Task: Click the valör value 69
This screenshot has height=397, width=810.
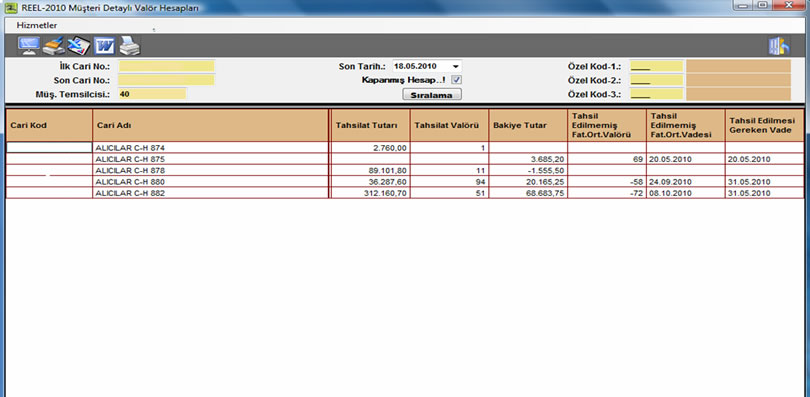Action: pyautogui.click(x=638, y=160)
